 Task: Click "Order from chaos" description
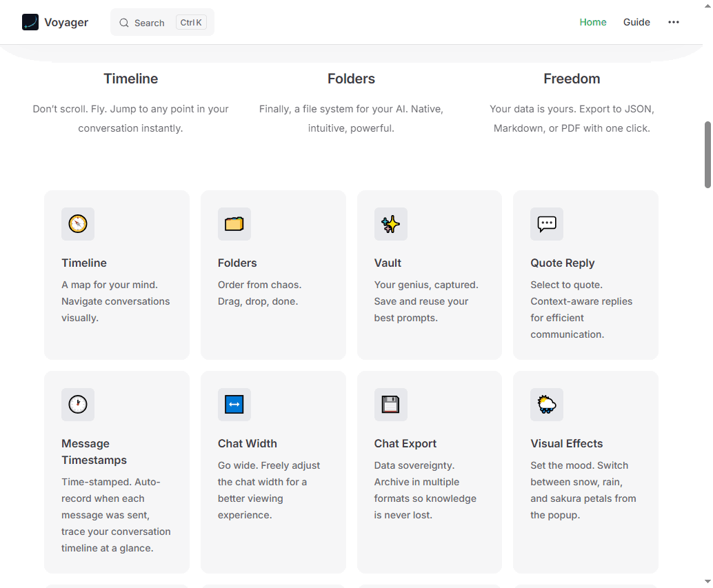click(260, 293)
